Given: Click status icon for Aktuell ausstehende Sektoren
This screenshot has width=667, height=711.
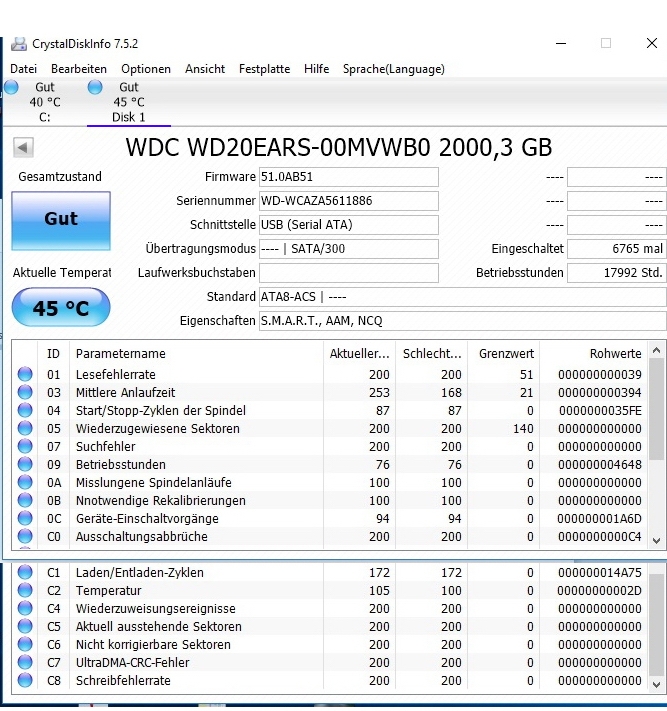Looking at the screenshot, I should coord(25,626).
